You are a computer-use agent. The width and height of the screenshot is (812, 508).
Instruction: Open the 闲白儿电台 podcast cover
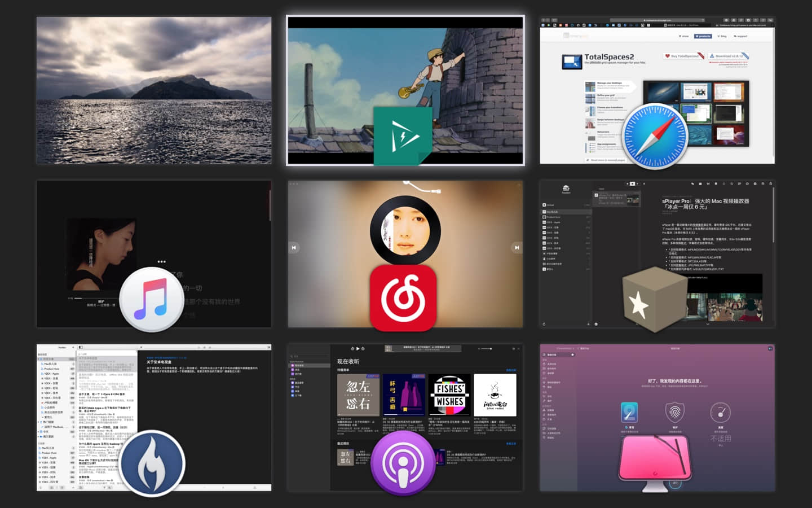495,395
